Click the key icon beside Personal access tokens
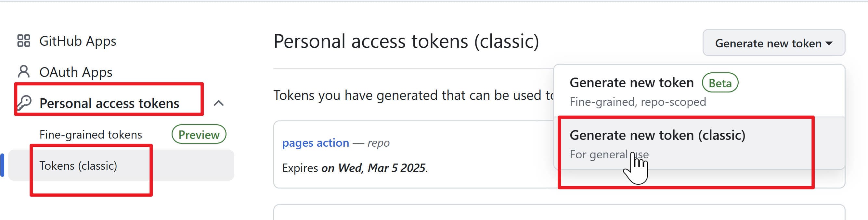 pos(24,103)
